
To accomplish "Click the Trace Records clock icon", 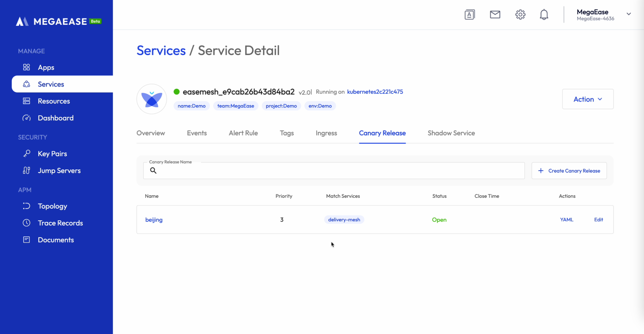I will tap(26, 223).
